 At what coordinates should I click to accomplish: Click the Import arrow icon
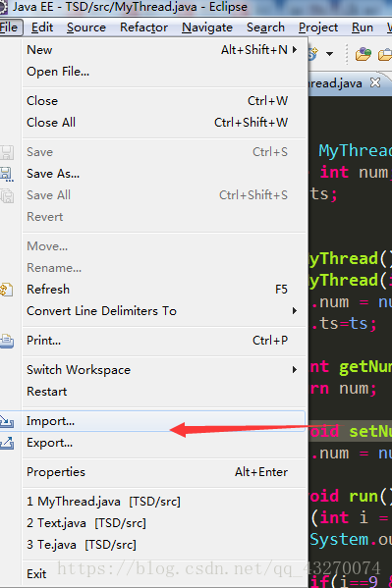[x=7, y=421]
